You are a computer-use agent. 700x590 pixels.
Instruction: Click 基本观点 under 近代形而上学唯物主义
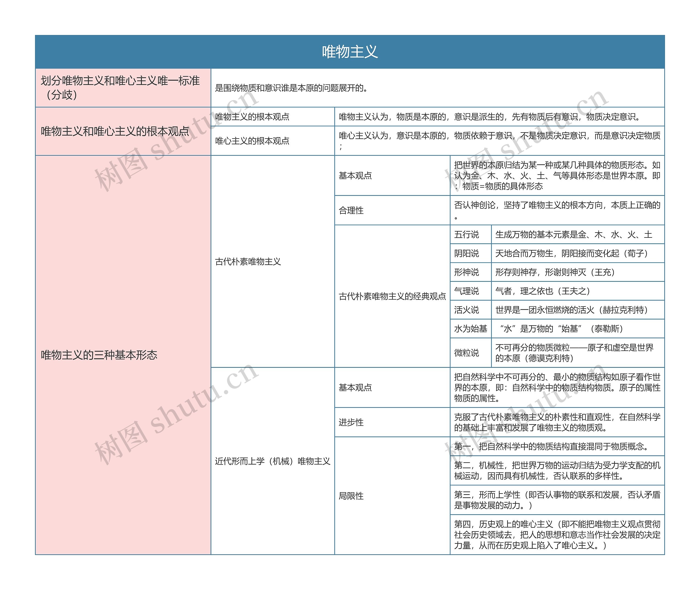[392, 387]
